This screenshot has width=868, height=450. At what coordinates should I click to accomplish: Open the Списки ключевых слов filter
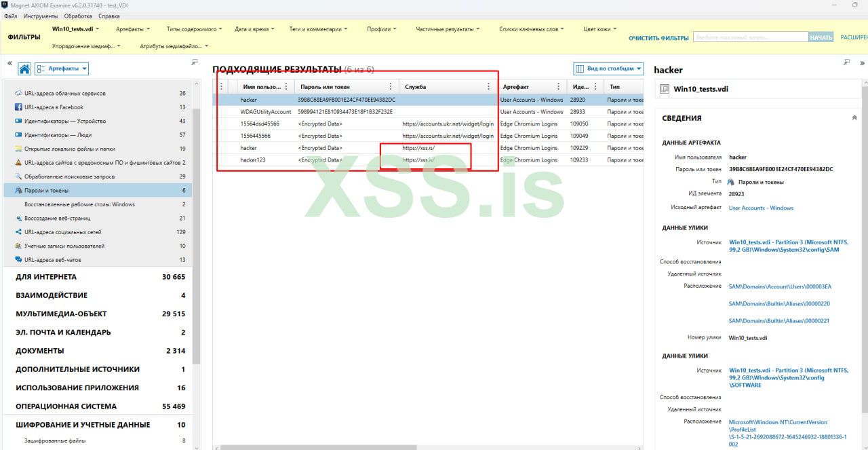532,29
